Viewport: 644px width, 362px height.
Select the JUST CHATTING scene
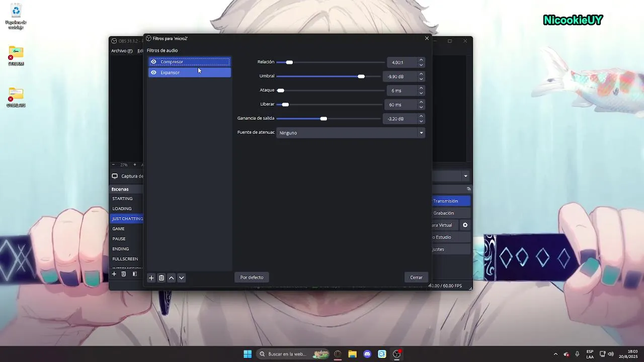click(x=127, y=219)
